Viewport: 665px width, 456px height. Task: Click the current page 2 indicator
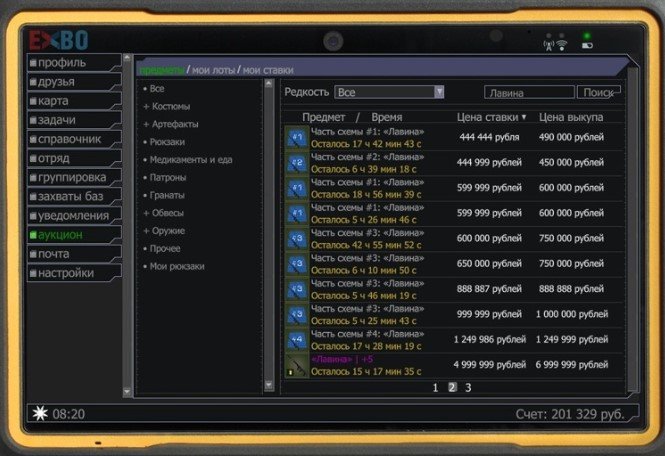tap(452, 387)
